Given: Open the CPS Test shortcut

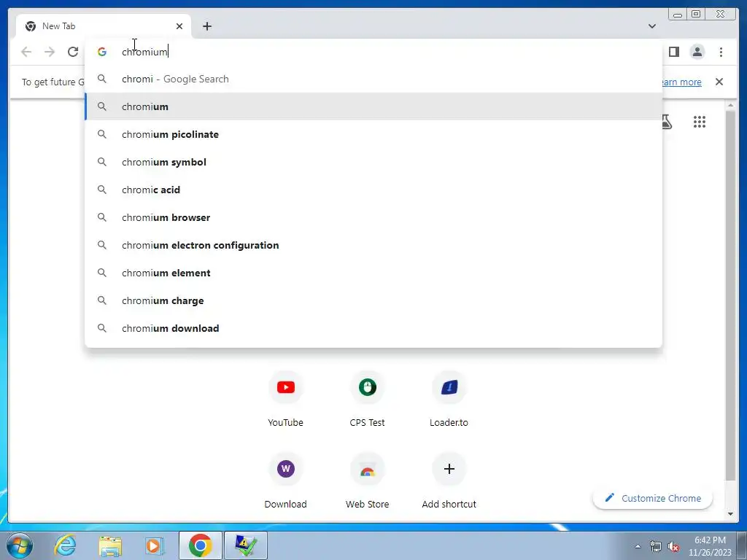Looking at the screenshot, I should pyautogui.click(x=368, y=400).
